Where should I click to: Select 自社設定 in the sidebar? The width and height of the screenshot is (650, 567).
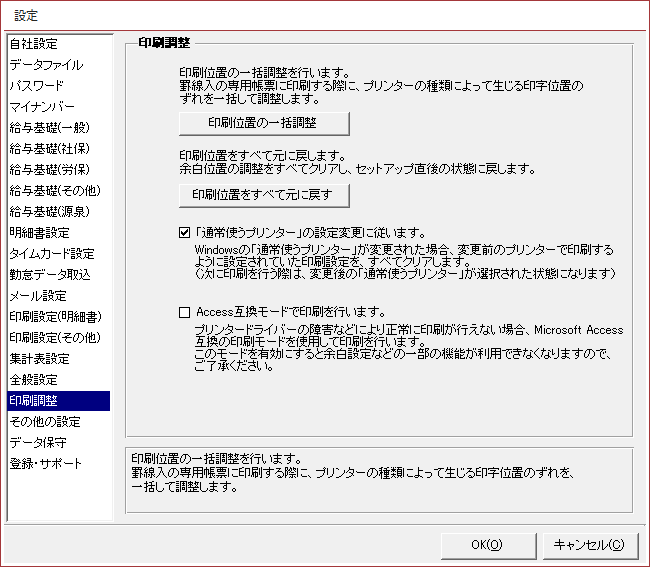pos(34,44)
